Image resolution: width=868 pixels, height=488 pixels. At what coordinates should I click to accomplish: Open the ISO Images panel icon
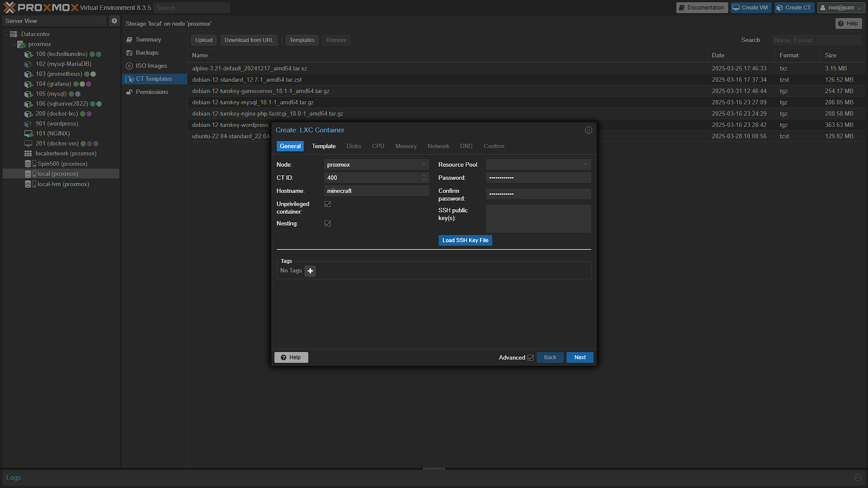pos(129,66)
